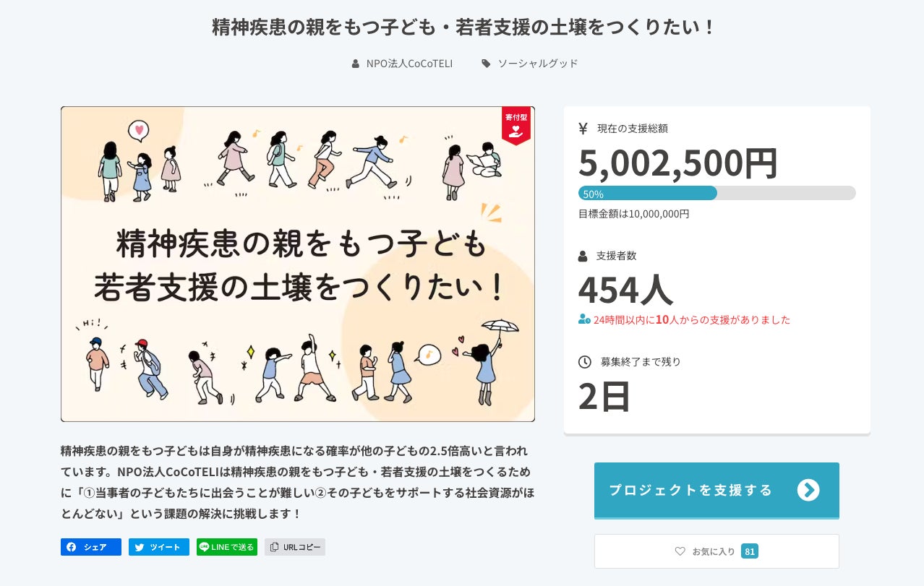Click the 81 favorites count badge
Image resolution: width=924 pixels, height=586 pixels.
pyautogui.click(x=750, y=551)
